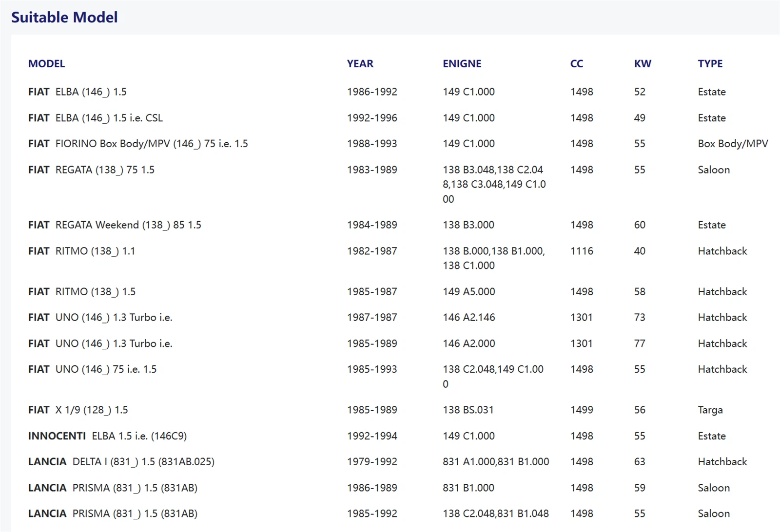
Task: Click year 1992-1994 cell
Action: click(372, 436)
